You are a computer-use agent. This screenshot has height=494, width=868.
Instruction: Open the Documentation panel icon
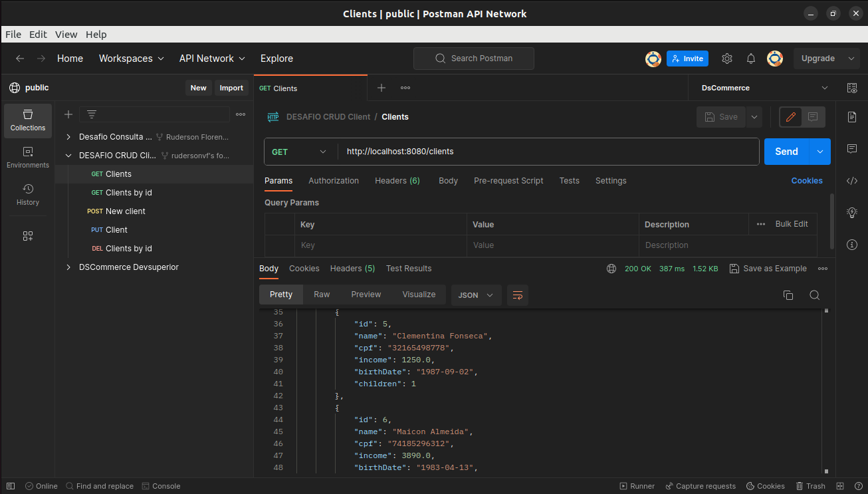pyautogui.click(x=852, y=117)
